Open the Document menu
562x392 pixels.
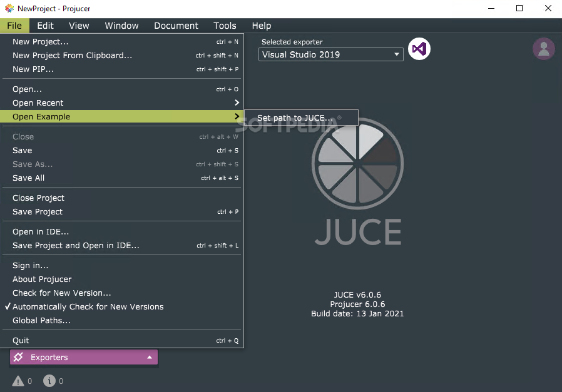[176, 26]
